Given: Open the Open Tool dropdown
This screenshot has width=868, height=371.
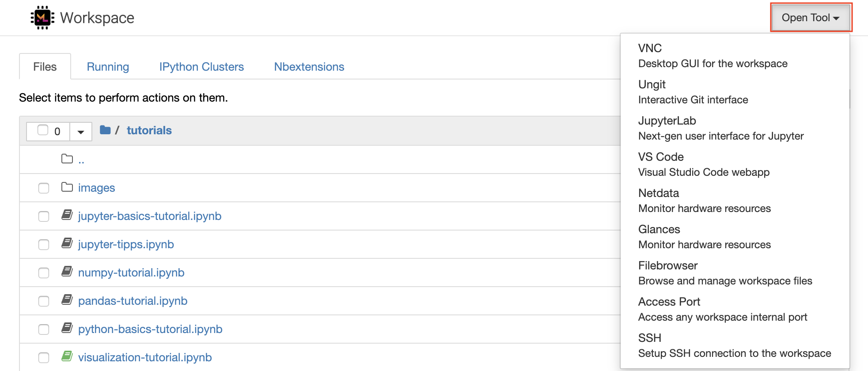Looking at the screenshot, I should 811,18.
